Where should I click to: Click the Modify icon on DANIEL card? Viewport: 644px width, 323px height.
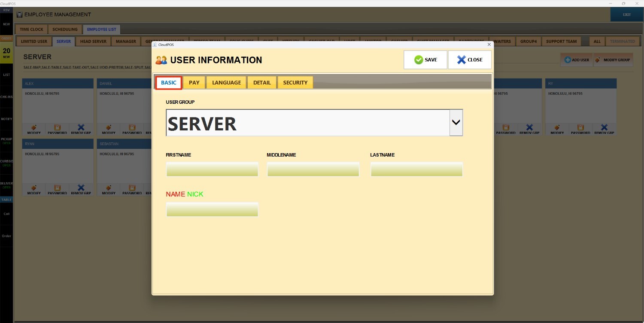click(109, 127)
